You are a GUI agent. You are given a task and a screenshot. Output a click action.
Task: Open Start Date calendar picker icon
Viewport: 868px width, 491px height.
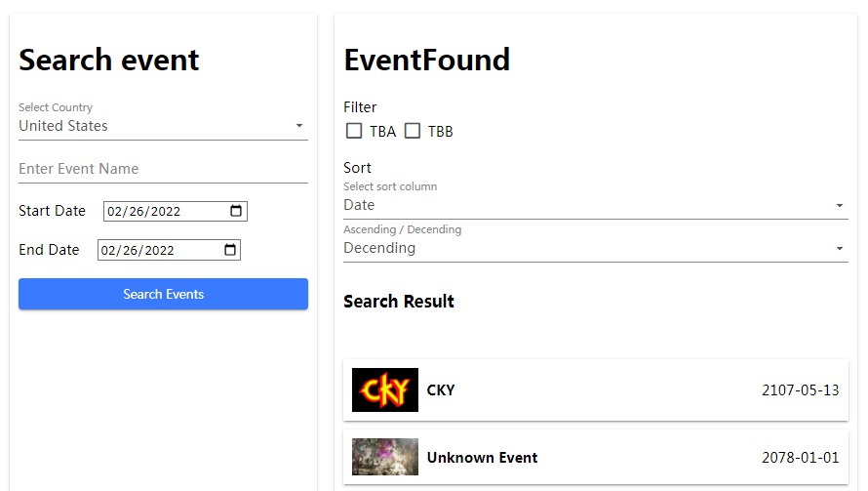point(236,211)
